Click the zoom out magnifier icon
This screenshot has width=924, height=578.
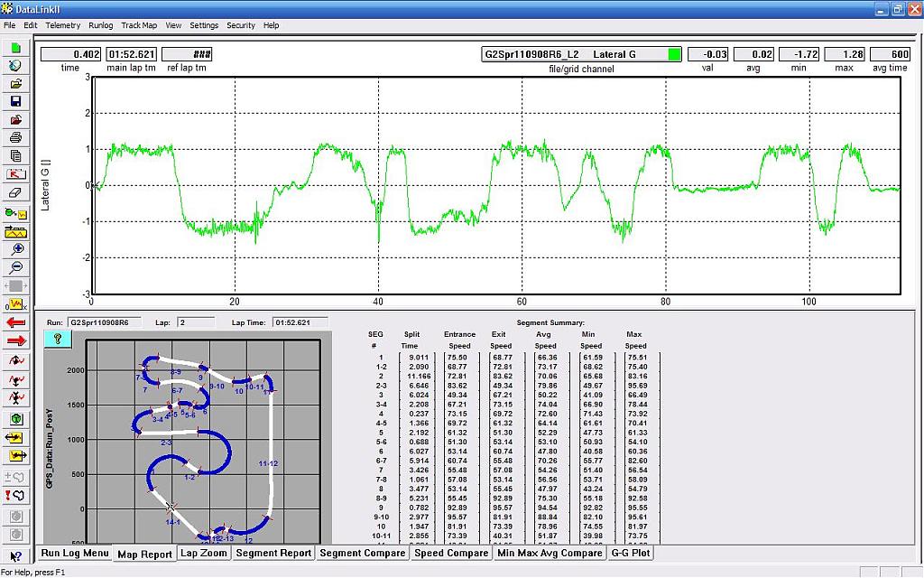click(x=16, y=267)
